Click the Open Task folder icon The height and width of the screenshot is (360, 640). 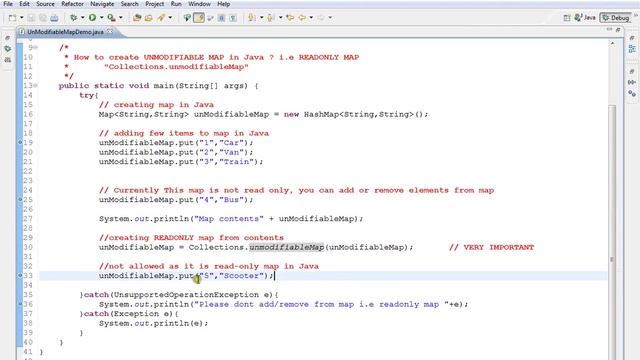coord(149,18)
